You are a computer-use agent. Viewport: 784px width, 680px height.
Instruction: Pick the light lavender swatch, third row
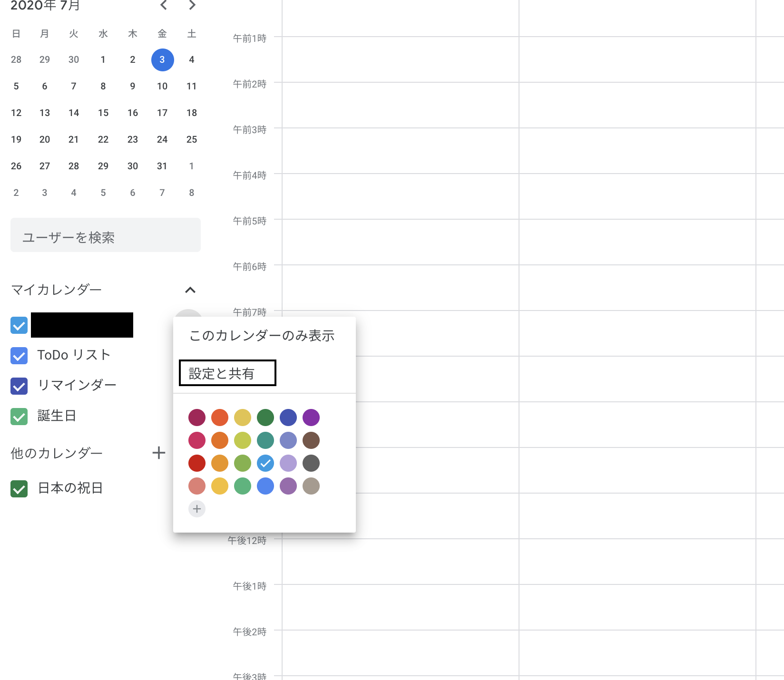click(x=288, y=463)
